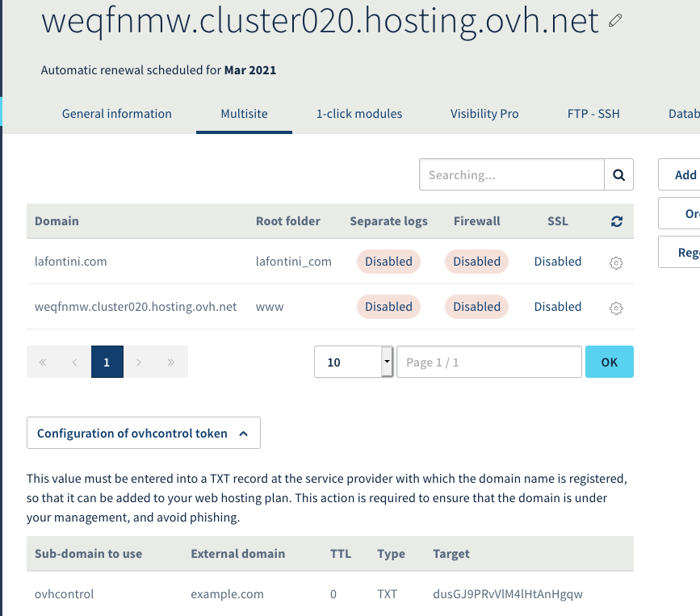Image resolution: width=700 pixels, height=616 pixels.
Task: Click the Searching... input field
Action: pyautogui.click(x=512, y=174)
